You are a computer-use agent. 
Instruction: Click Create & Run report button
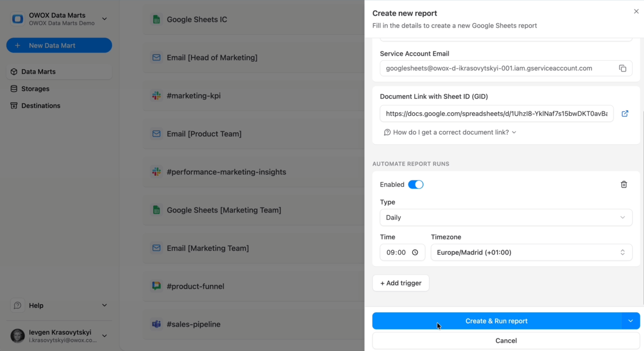tap(496, 321)
